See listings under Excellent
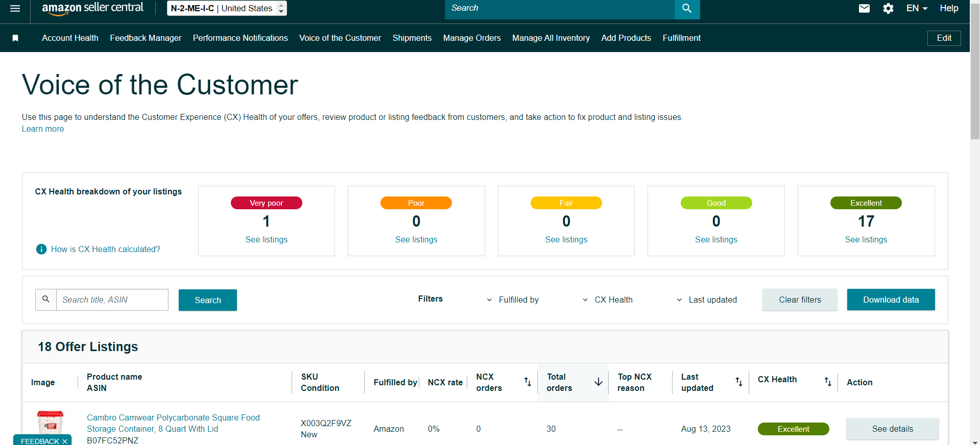The image size is (980, 445). (866, 240)
